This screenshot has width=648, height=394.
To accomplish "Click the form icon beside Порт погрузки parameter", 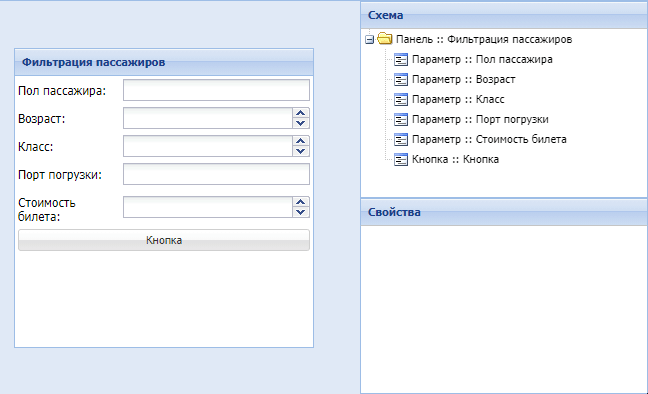I will point(401,119).
